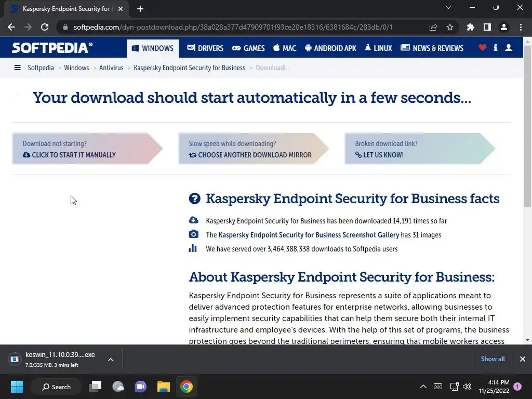Choose another download mirror
532x399 pixels.
(x=250, y=155)
